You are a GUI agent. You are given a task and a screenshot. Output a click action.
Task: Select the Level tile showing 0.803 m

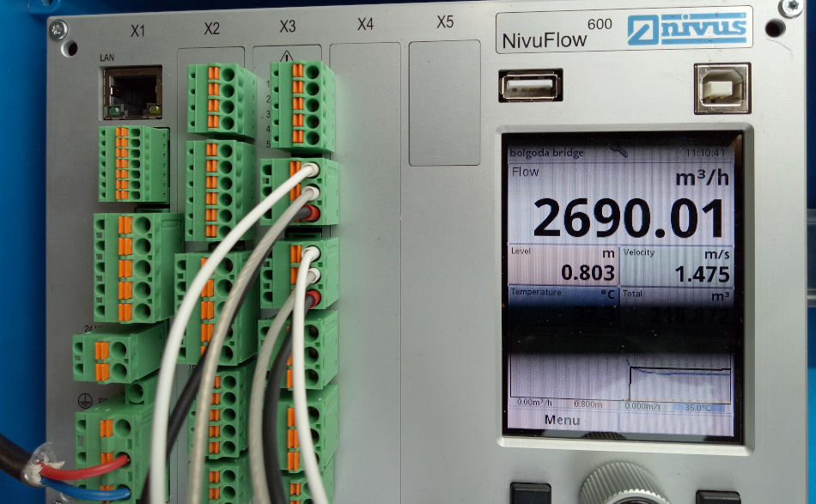563,264
